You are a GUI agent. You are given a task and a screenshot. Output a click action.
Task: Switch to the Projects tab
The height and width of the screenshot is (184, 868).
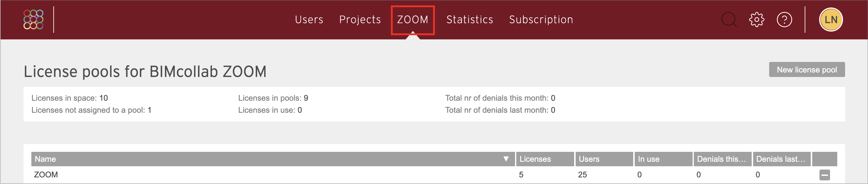(360, 20)
